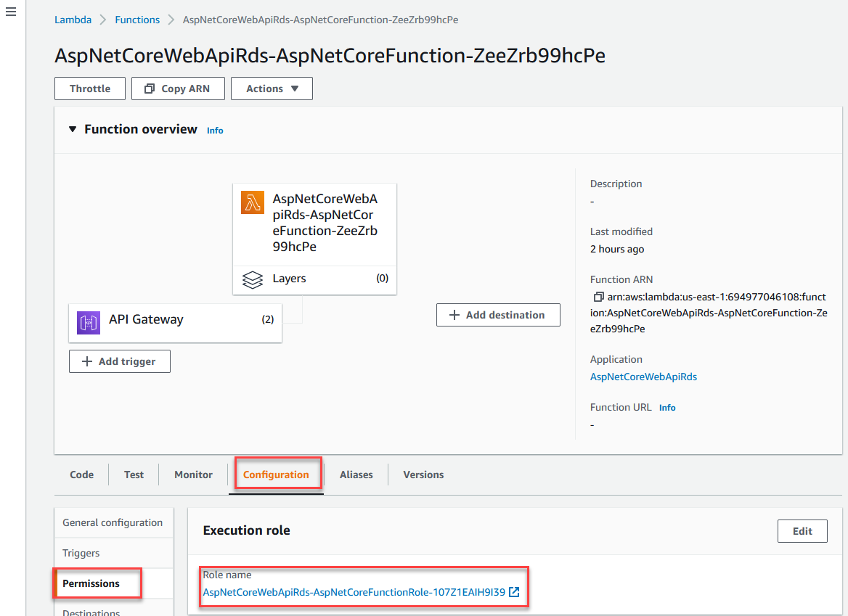This screenshot has height=616, width=848.
Task: Click the Copy ARN button
Action: click(178, 89)
